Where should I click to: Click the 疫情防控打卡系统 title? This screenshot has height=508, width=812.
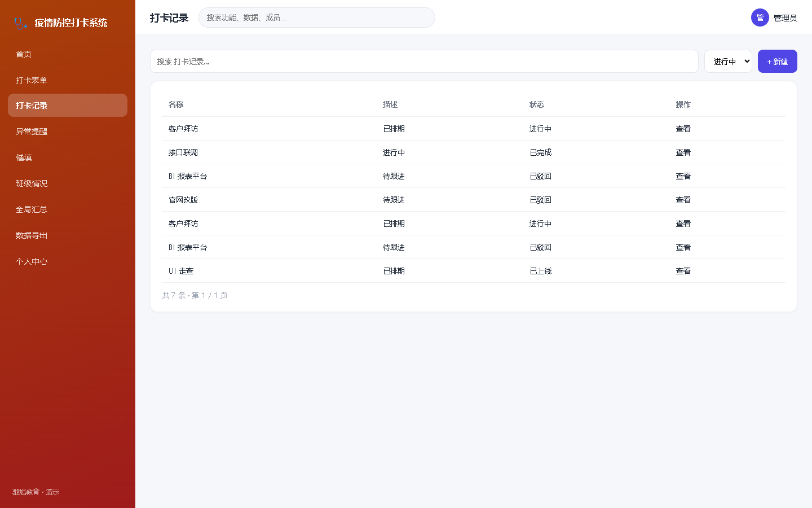click(x=71, y=23)
